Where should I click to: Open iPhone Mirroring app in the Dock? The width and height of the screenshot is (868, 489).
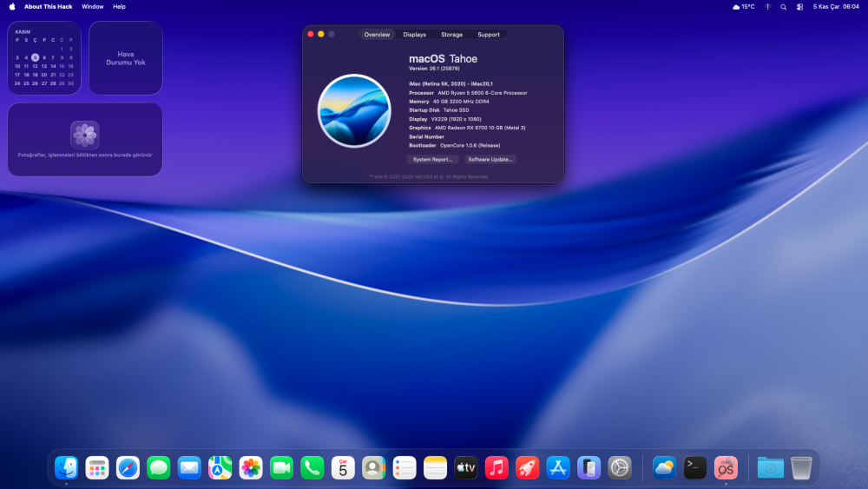(589, 468)
